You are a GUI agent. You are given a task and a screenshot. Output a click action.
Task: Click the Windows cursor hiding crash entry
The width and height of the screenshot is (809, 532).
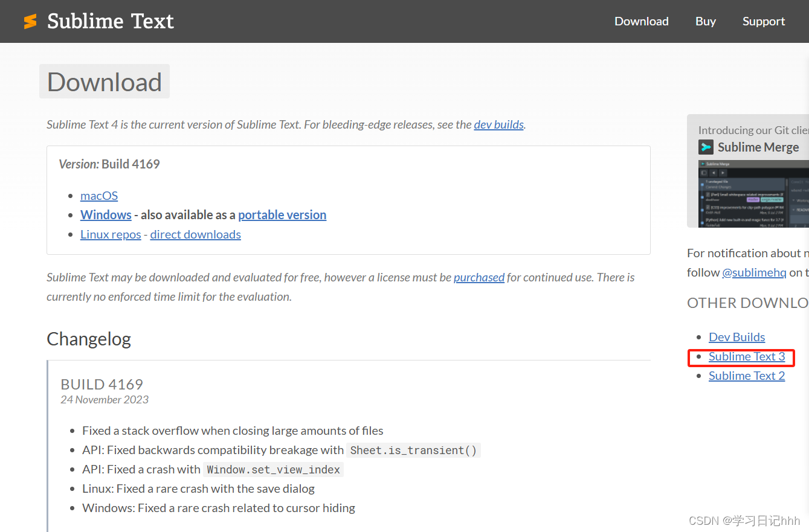click(219, 508)
